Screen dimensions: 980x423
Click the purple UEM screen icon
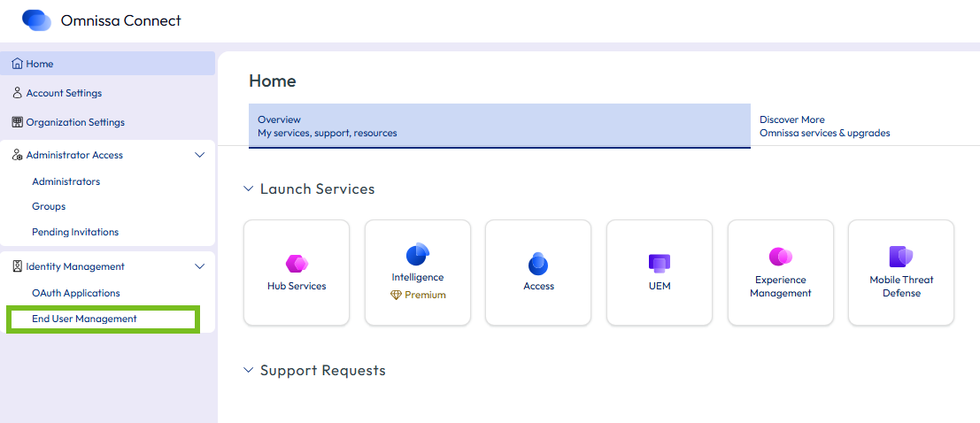(x=660, y=263)
